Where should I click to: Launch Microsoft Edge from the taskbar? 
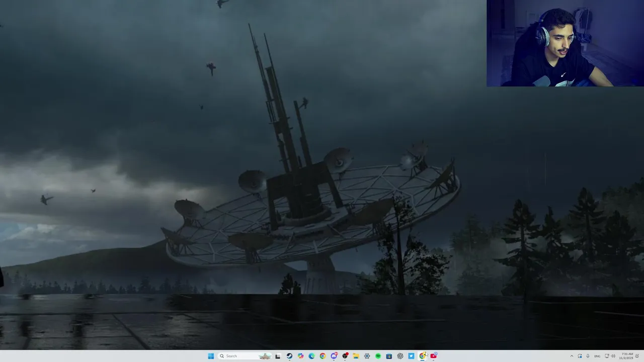pyautogui.click(x=311, y=356)
